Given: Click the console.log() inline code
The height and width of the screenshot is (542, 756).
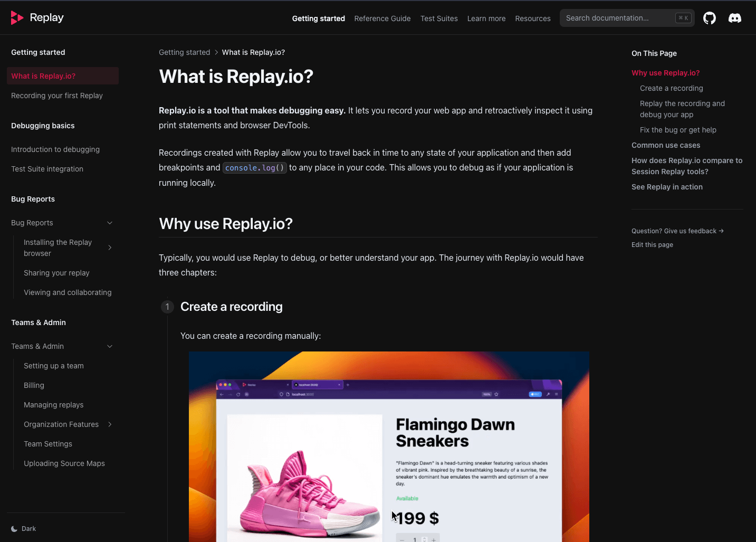Looking at the screenshot, I should (255, 168).
